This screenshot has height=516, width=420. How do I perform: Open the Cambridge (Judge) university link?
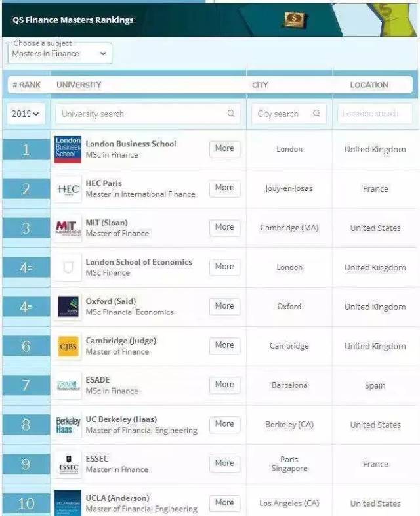pyautogui.click(x=121, y=341)
